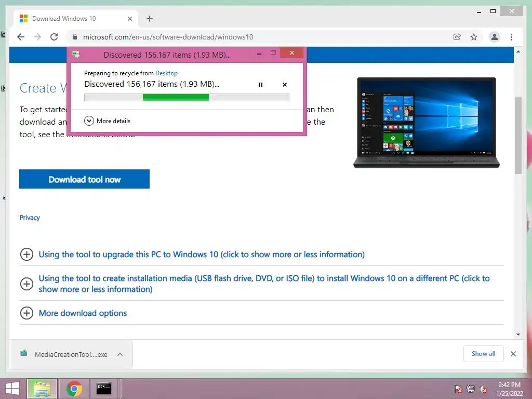Minimize the recycle progress dialog

[x=259, y=54]
